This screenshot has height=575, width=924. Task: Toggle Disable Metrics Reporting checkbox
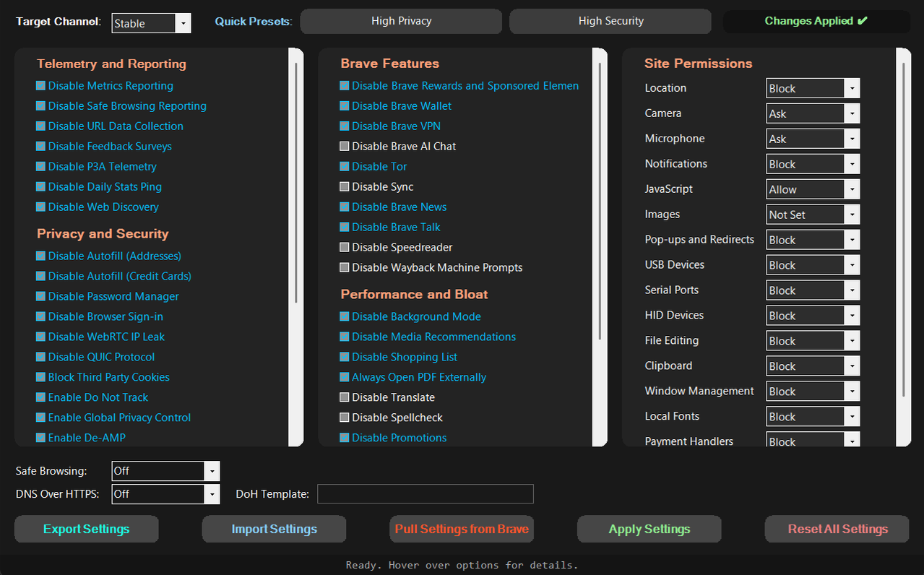[105, 86]
